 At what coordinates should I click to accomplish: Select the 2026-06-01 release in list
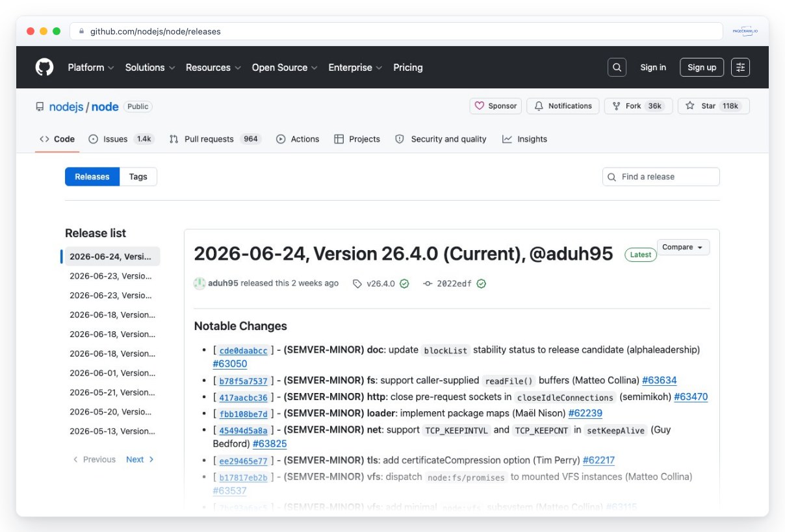click(x=112, y=373)
